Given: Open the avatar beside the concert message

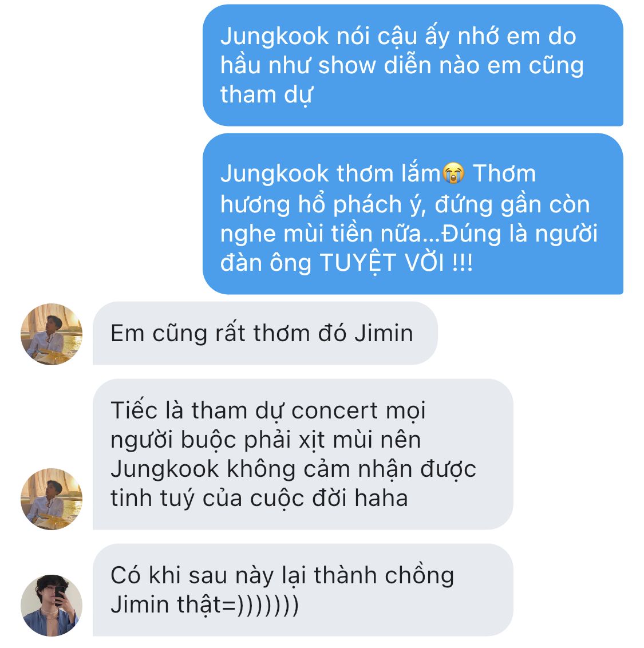Looking at the screenshot, I should pos(52,499).
